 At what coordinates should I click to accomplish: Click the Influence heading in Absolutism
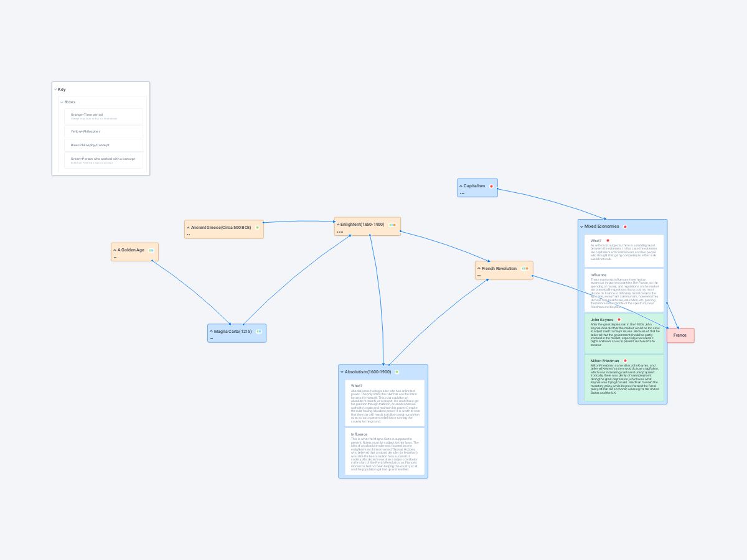(359, 434)
